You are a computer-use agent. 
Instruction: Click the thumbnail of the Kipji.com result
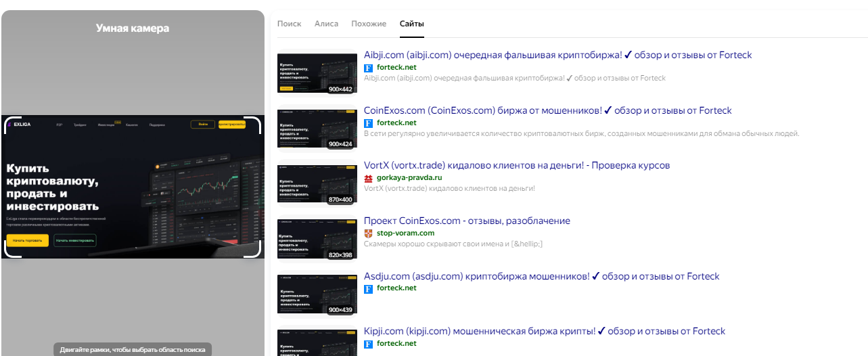pyautogui.click(x=317, y=342)
